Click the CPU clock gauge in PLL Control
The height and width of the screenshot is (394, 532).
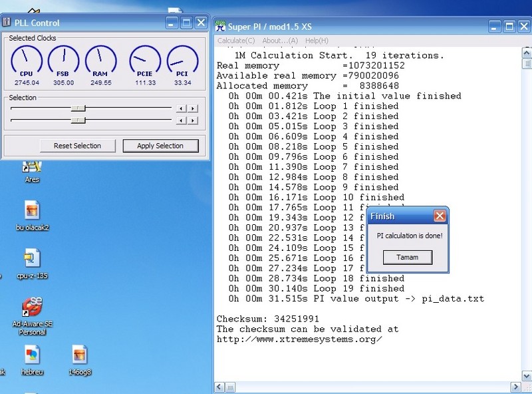click(x=27, y=61)
